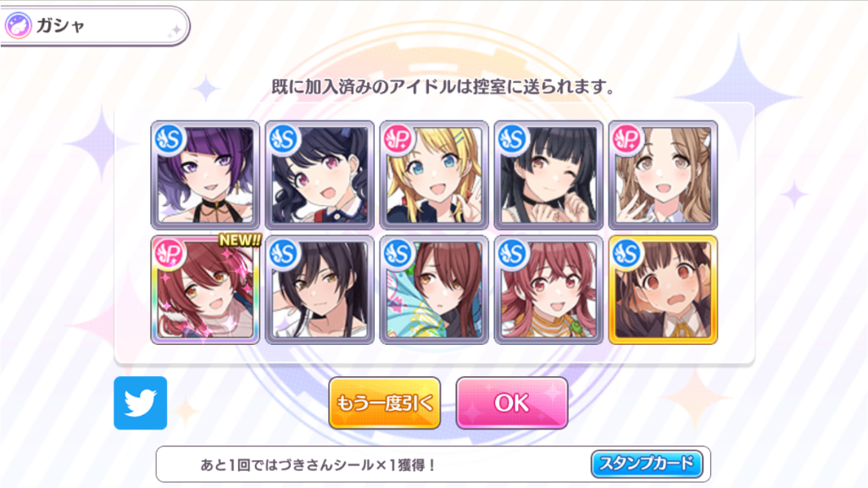The image size is (868, 488).
Task: Select the black-haired yellow-eyed idol card
Action: click(320, 290)
